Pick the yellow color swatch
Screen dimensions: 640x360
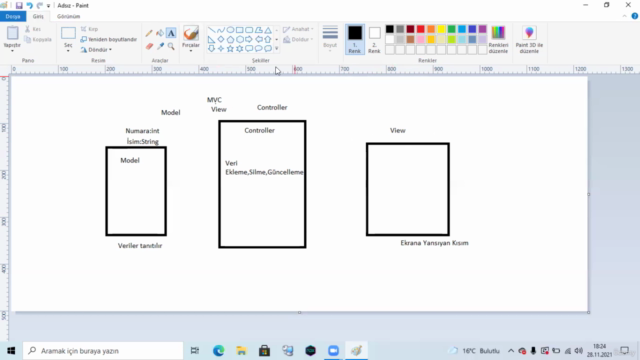(x=441, y=29)
